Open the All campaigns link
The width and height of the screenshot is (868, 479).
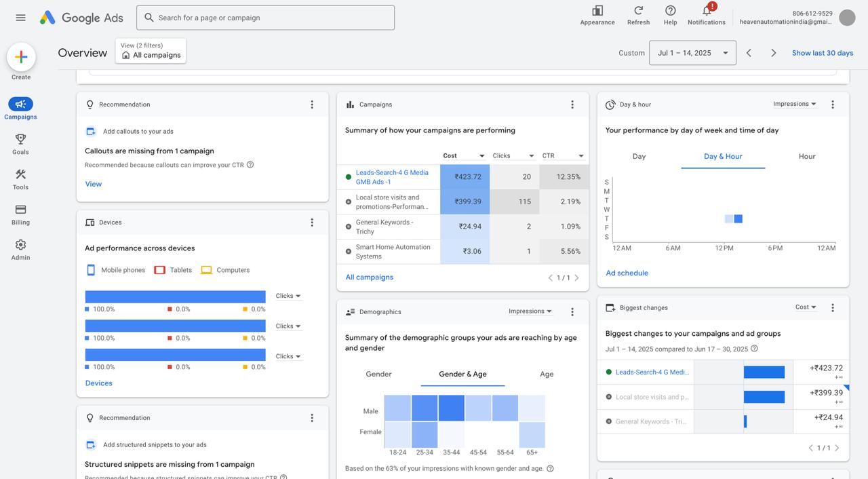(x=369, y=277)
